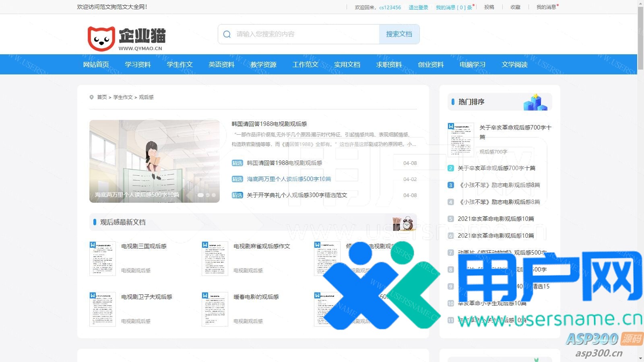Open 我的消息 [0] 条 link

[454, 7]
